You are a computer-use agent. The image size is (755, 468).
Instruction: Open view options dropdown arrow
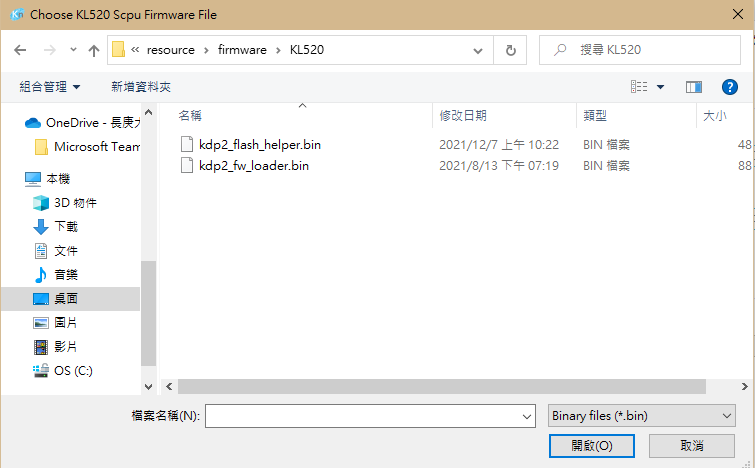tap(661, 87)
